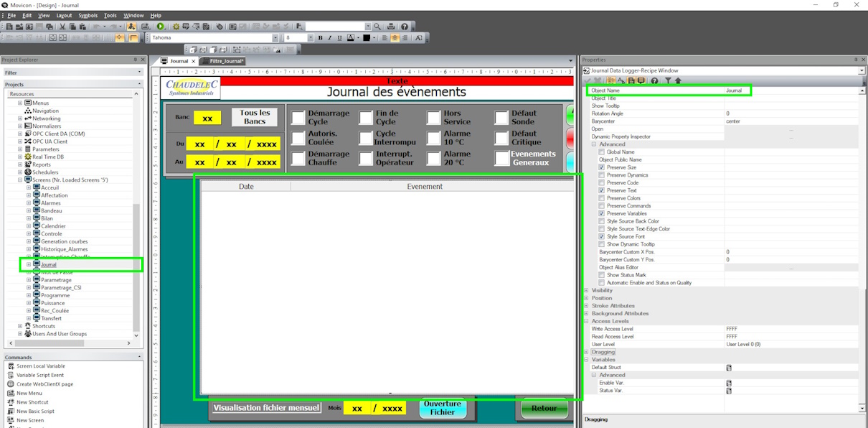Click the Print icon in main toolbar
This screenshot has height=428, width=868.
pyautogui.click(x=391, y=27)
